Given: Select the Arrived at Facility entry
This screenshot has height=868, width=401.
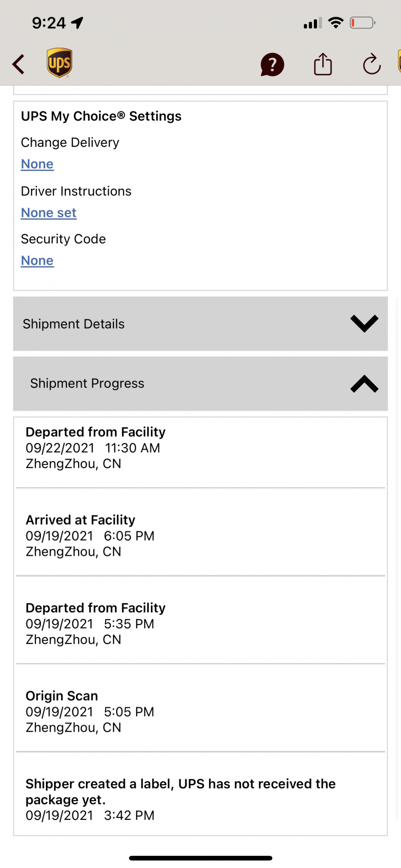Looking at the screenshot, I should 90,536.
